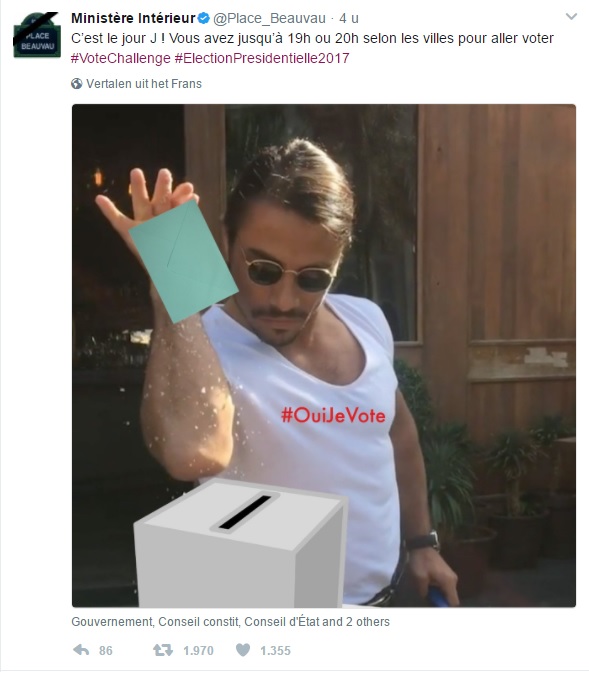Expand tweet options chevron menu
The width and height of the screenshot is (589, 673).
[x=571, y=17]
